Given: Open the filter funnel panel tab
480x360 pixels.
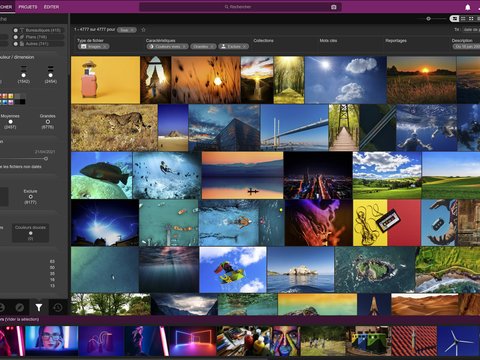Looking at the screenshot, I should click(39, 307).
